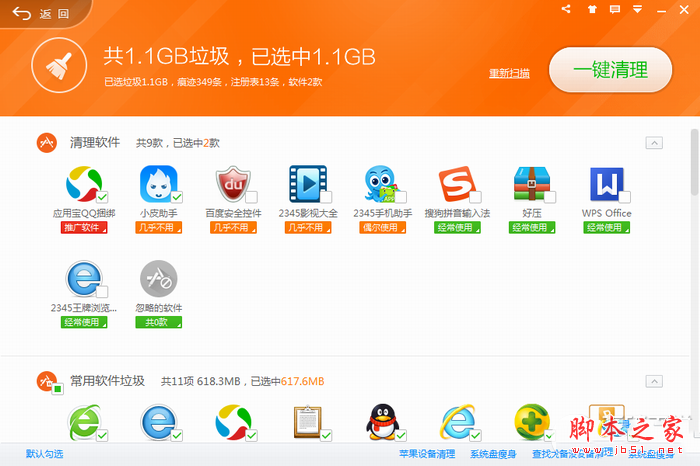Click the 重新扫描 link

coord(509,73)
